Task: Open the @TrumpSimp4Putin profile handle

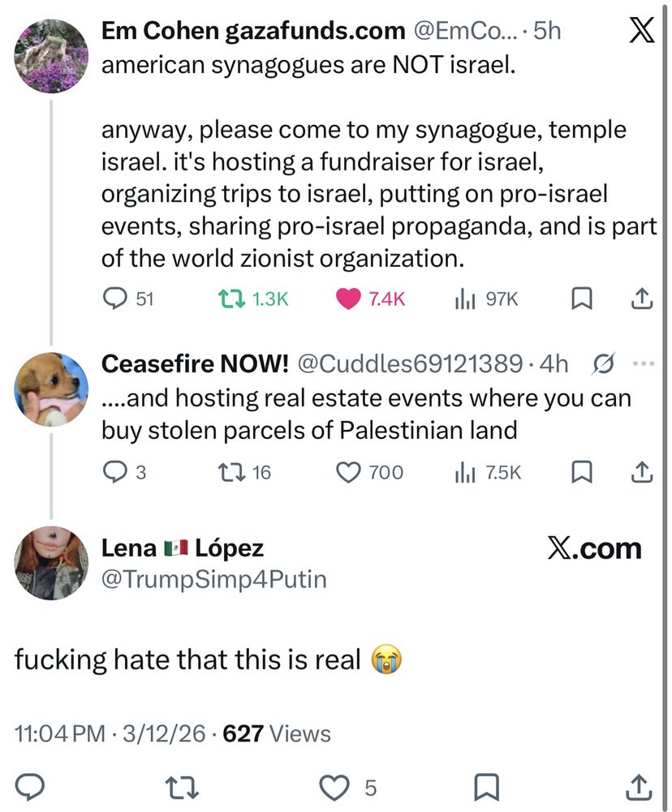Action: click(x=213, y=579)
